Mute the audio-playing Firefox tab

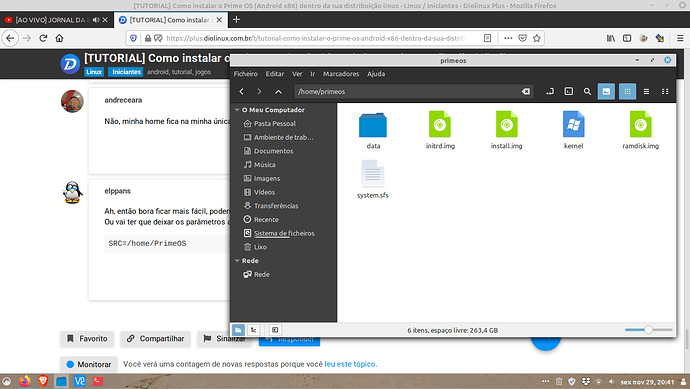pyautogui.click(x=96, y=20)
